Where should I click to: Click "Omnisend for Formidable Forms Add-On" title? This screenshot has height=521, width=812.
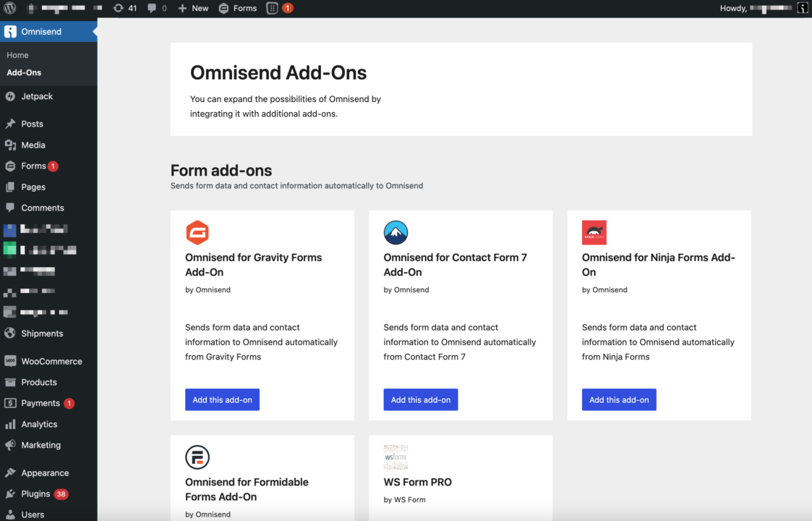pos(247,489)
